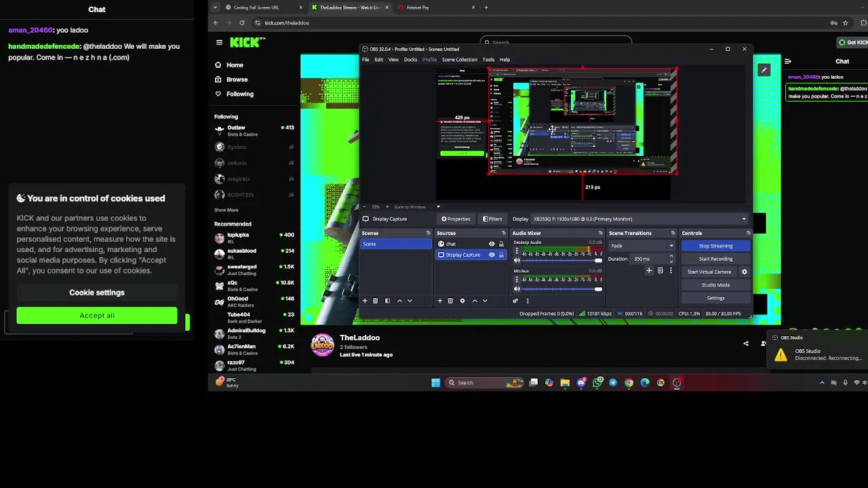This screenshot has height=488, width=868.
Task: Open scene filters icon in Scenes toolbar
Action: [387, 301]
